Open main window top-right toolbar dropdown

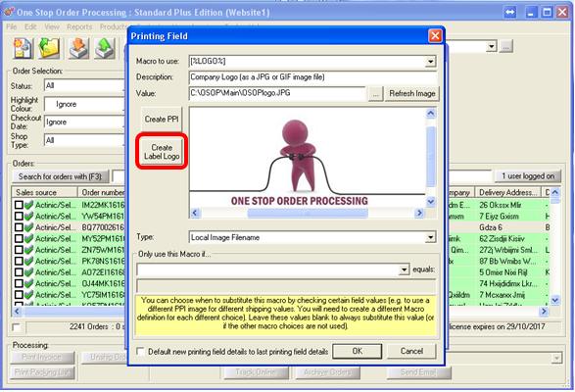pos(492,47)
